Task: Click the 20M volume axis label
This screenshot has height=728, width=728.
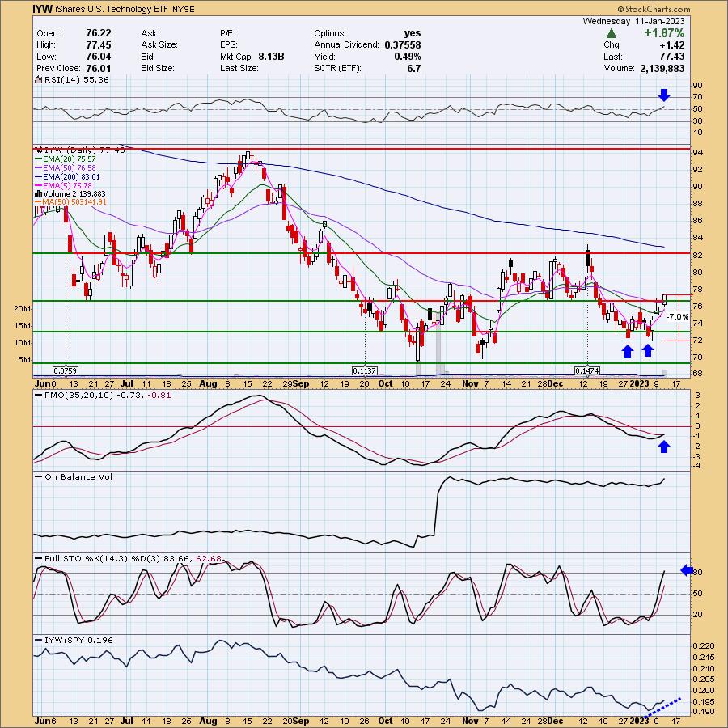Action: click(x=23, y=309)
